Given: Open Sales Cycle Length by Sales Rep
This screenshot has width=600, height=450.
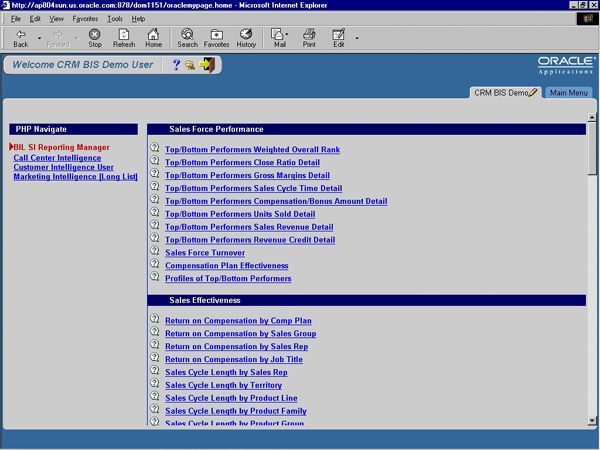Looking at the screenshot, I should [226, 372].
